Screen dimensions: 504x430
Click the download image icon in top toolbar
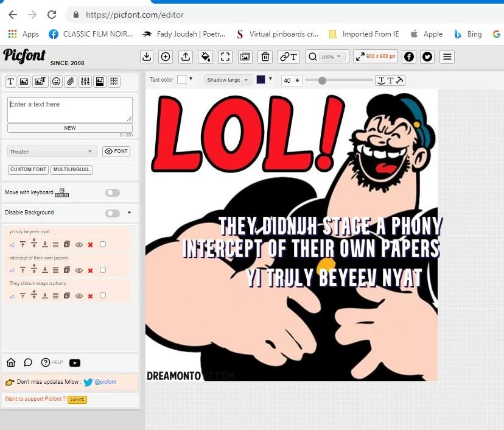click(x=147, y=57)
